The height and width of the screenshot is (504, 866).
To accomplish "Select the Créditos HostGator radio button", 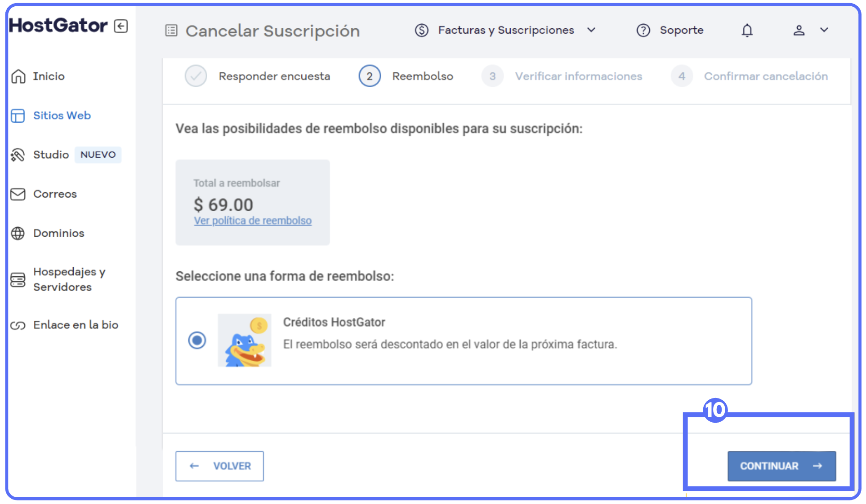I will [197, 340].
